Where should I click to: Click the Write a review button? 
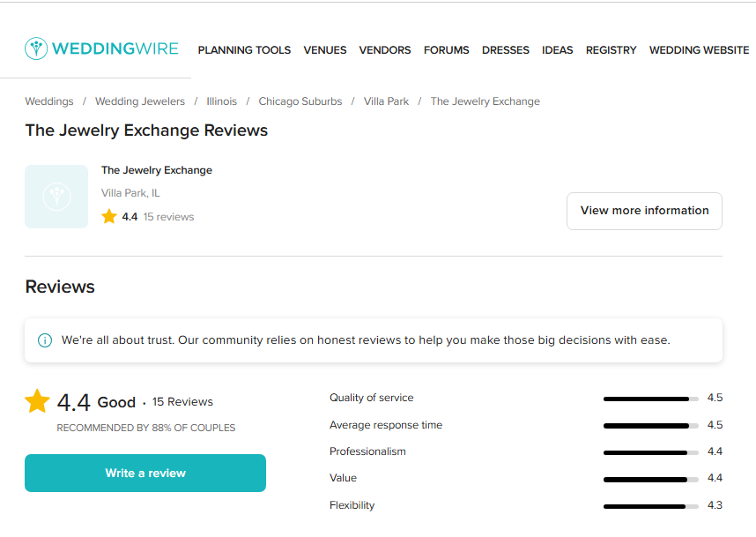[145, 473]
